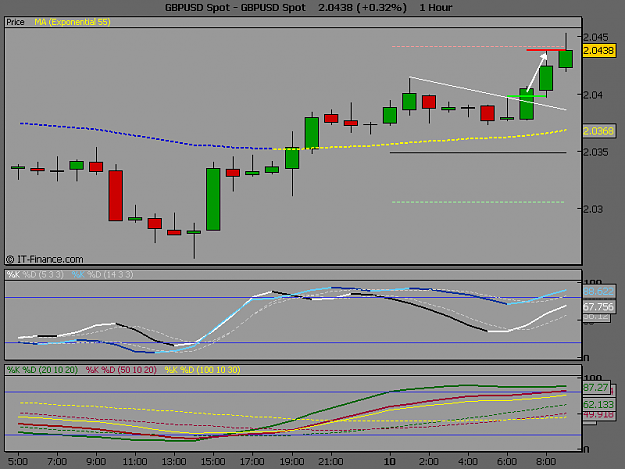Click the 2.03 price axis label
Screen dimensions: 625x469
593,209
